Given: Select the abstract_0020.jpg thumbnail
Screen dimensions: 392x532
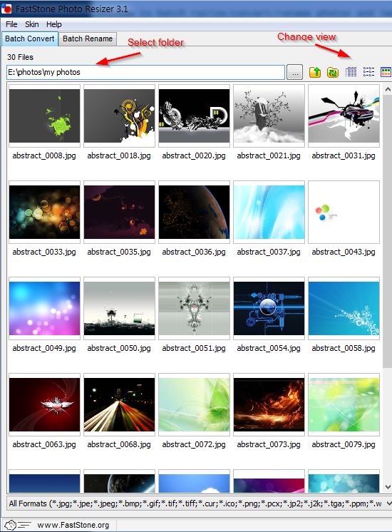Looking at the screenshot, I should pos(195,116).
